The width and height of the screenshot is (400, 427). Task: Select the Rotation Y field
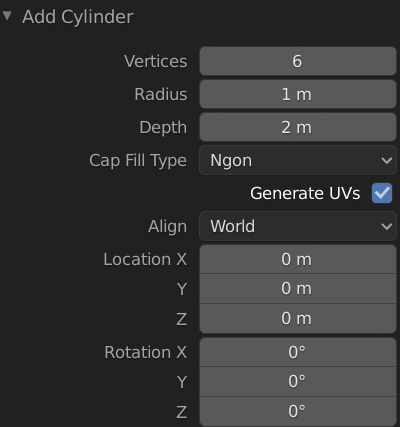[x=298, y=382]
